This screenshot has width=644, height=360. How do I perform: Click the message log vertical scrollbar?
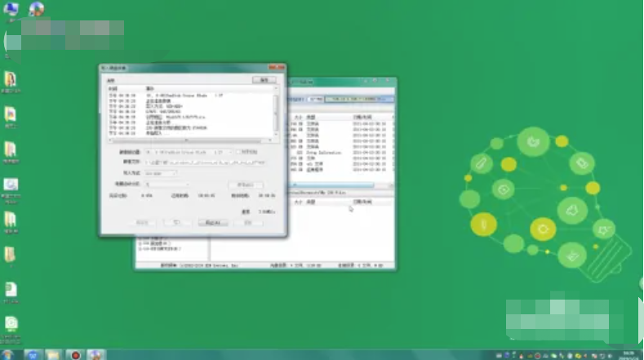coord(276,113)
